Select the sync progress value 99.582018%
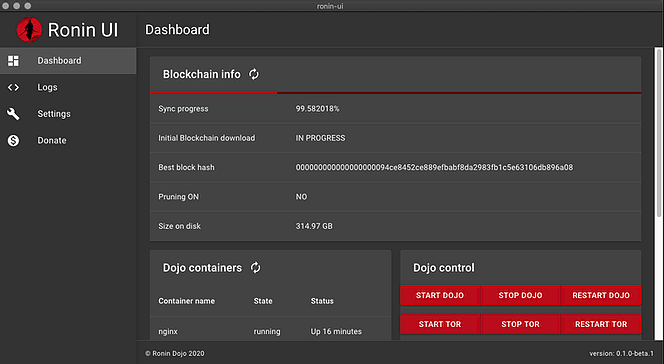664x364 pixels. 317,109
